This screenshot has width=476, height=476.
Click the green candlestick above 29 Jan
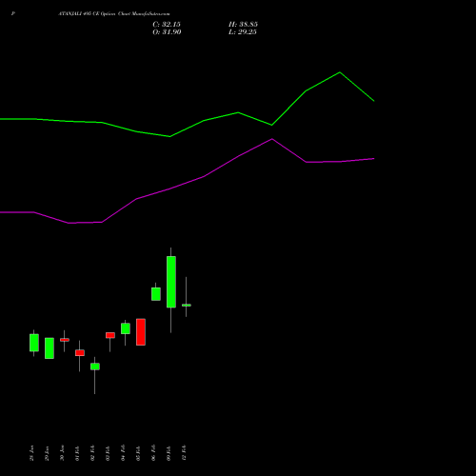[50, 348]
